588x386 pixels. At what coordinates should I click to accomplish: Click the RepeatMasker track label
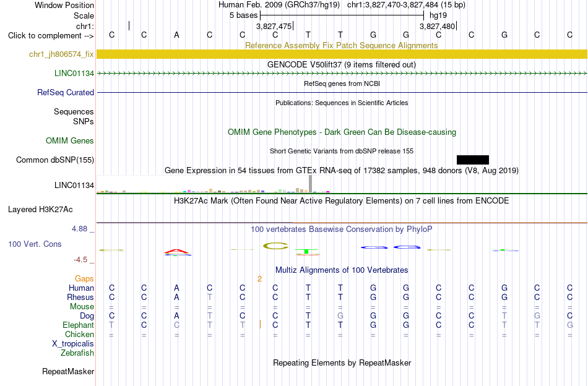[x=68, y=371]
